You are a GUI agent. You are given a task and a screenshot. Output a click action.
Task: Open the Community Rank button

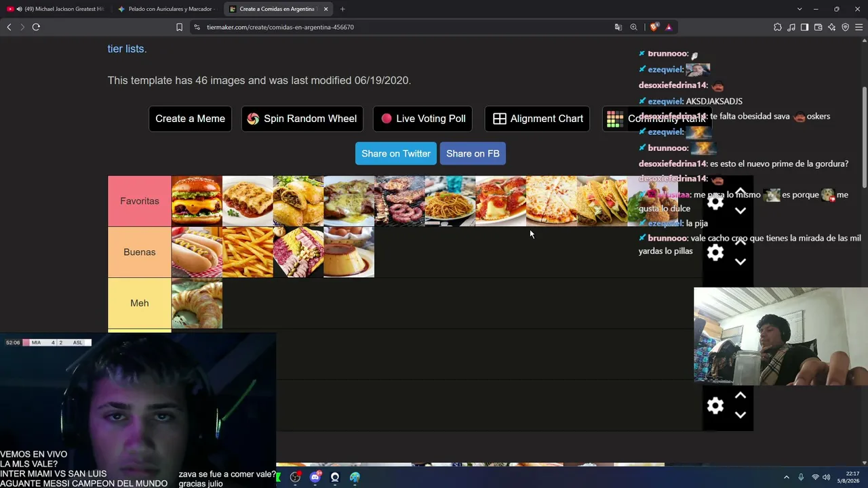(x=656, y=119)
